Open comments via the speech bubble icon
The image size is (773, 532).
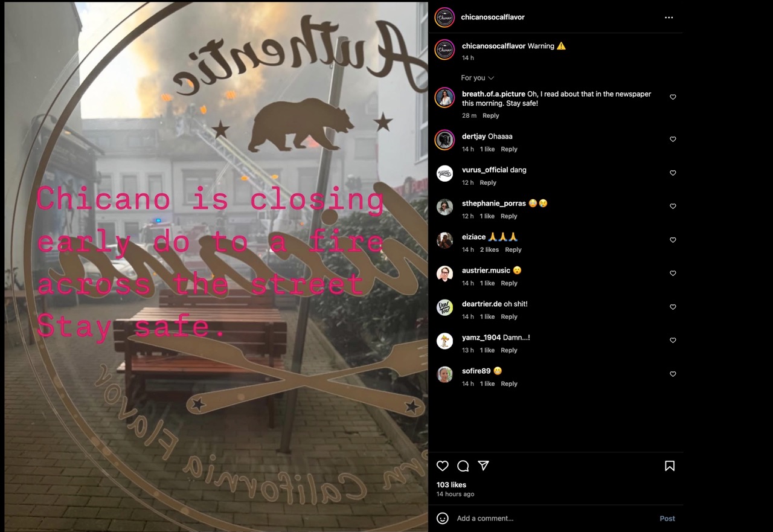point(463,466)
